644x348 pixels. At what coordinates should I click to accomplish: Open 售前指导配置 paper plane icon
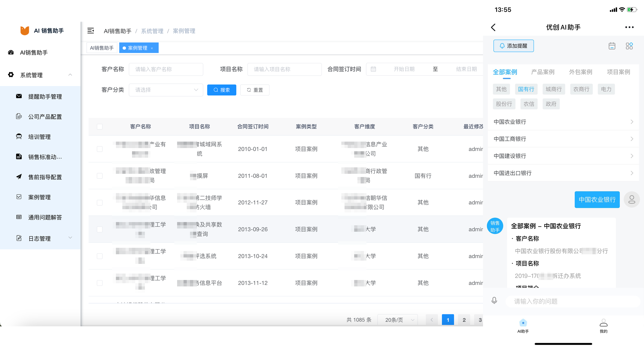(x=19, y=177)
